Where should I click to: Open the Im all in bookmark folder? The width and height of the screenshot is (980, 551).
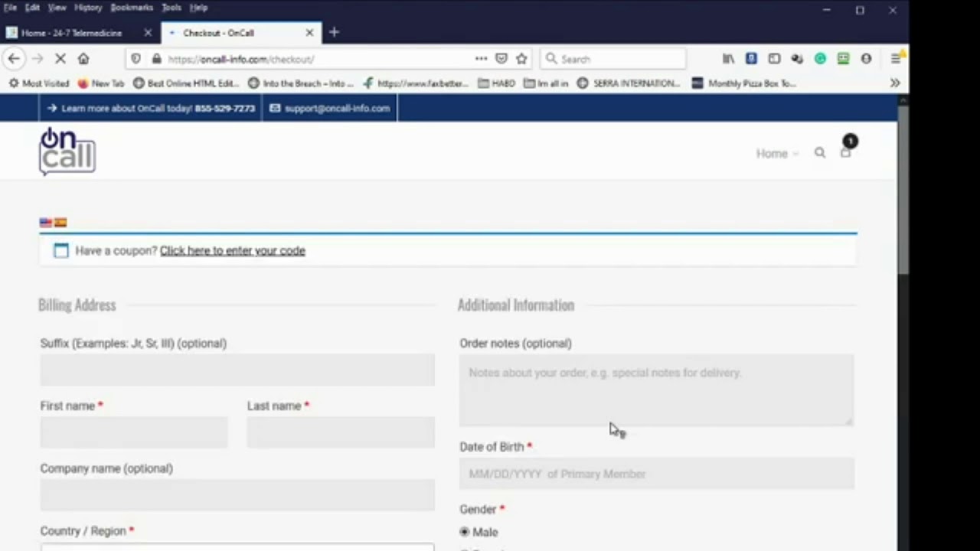pos(546,83)
